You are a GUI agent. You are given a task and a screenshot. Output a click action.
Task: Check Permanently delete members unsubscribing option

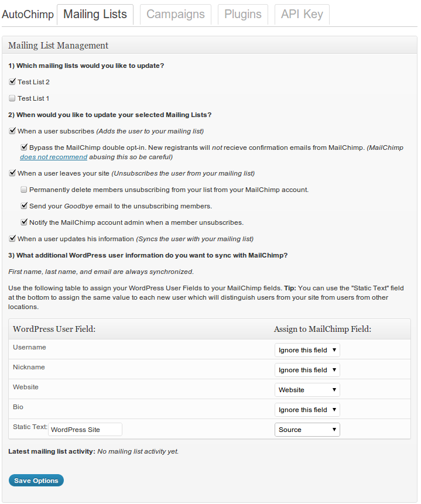coord(24,189)
